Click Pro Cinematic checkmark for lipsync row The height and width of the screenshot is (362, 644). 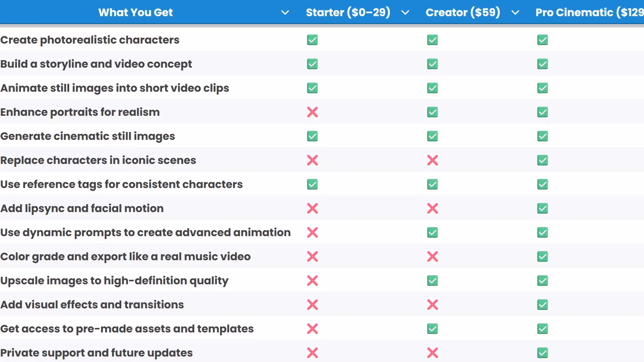pyautogui.click(x=542, y=208)
